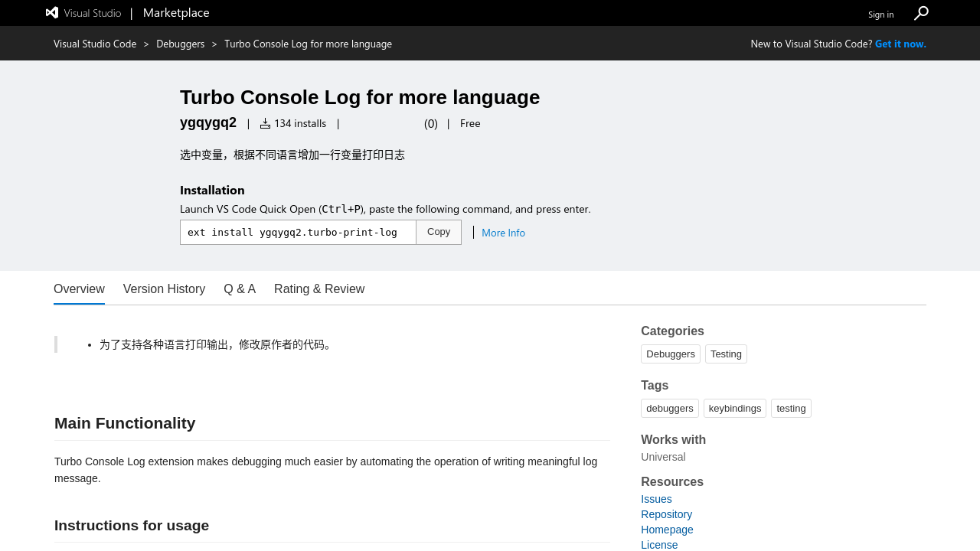Switch to the Overview tab

79,289
